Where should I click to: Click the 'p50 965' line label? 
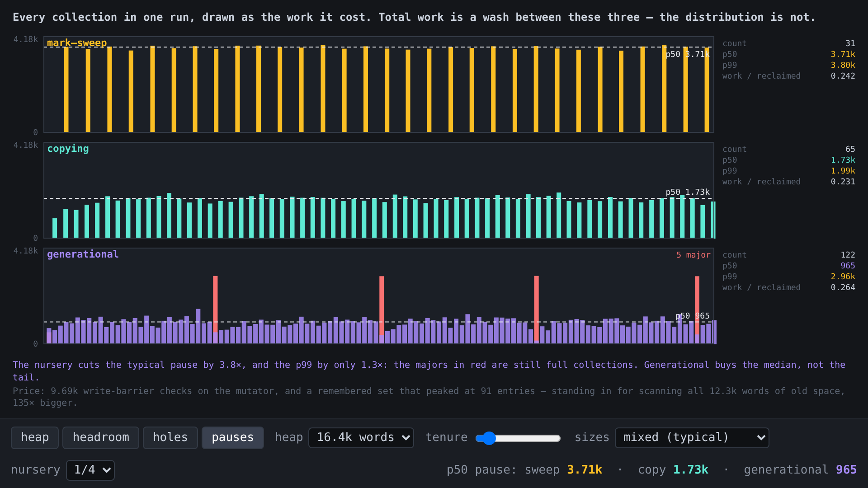click(x=693, y=316)
